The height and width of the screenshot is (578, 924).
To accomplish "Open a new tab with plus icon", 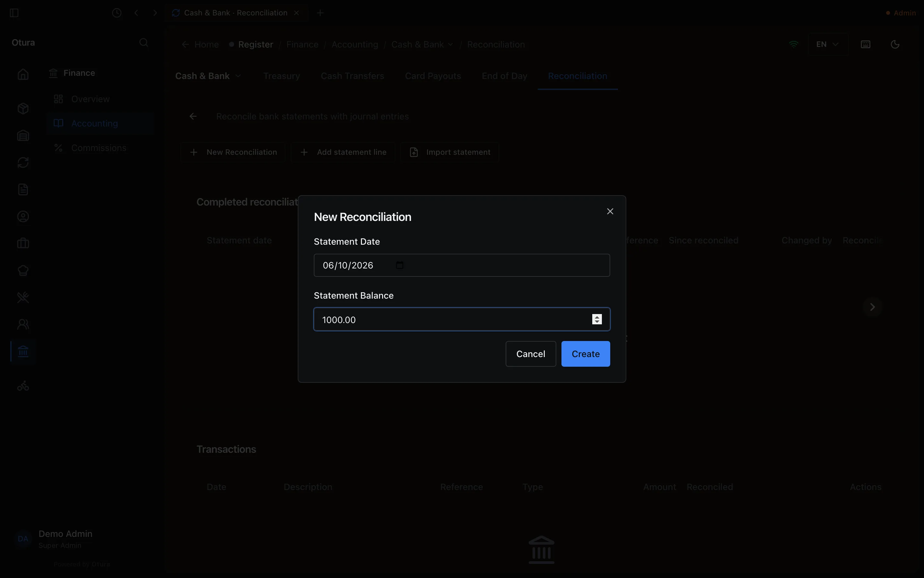I will coord(320,13).
